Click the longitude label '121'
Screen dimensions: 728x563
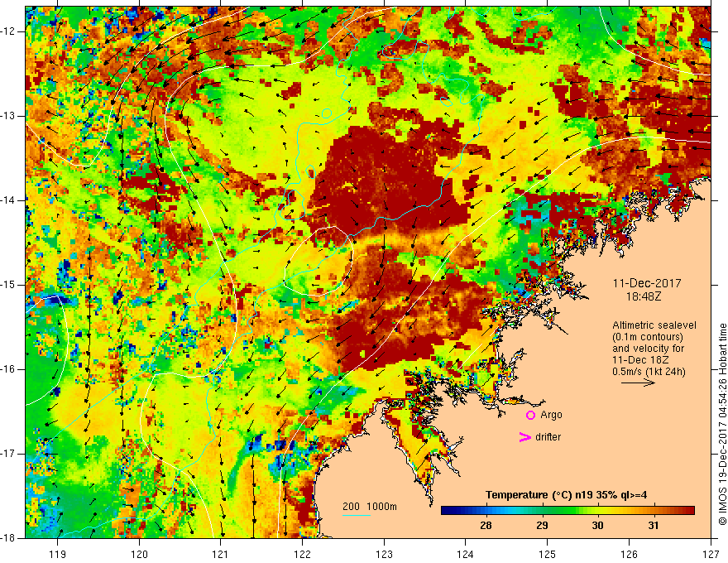221,554
